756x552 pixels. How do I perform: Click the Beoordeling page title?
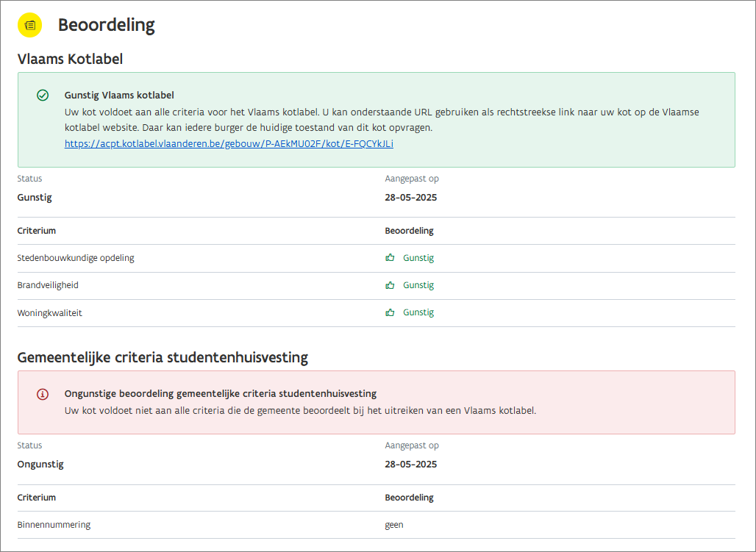[107, 25]
